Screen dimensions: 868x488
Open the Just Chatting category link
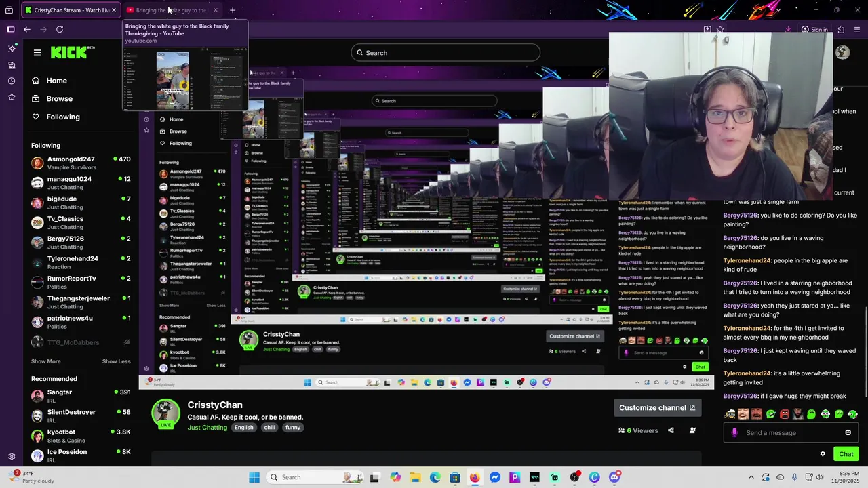(208, 428)
